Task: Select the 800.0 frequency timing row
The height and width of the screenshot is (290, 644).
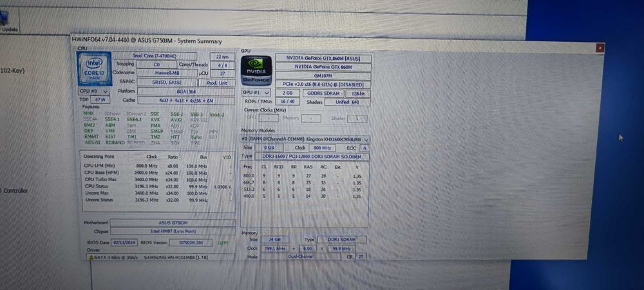Action: (x=304, y=176)
